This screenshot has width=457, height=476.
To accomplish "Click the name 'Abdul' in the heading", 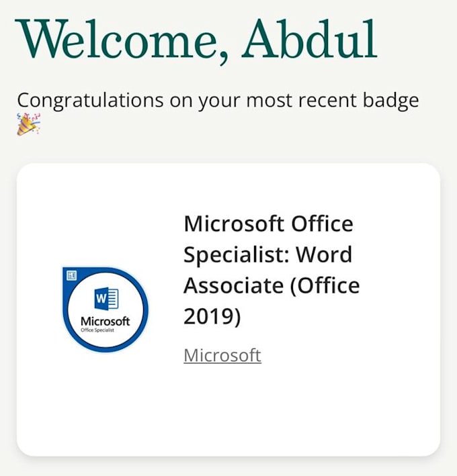I will (310, 39).
